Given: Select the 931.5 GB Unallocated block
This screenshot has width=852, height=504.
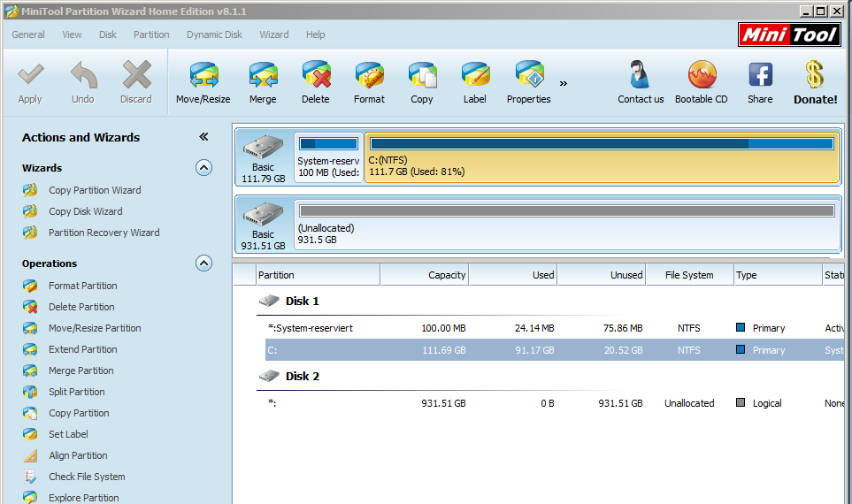Looking at the screenshot, I should pyautogui.click(x=567, y=225).
